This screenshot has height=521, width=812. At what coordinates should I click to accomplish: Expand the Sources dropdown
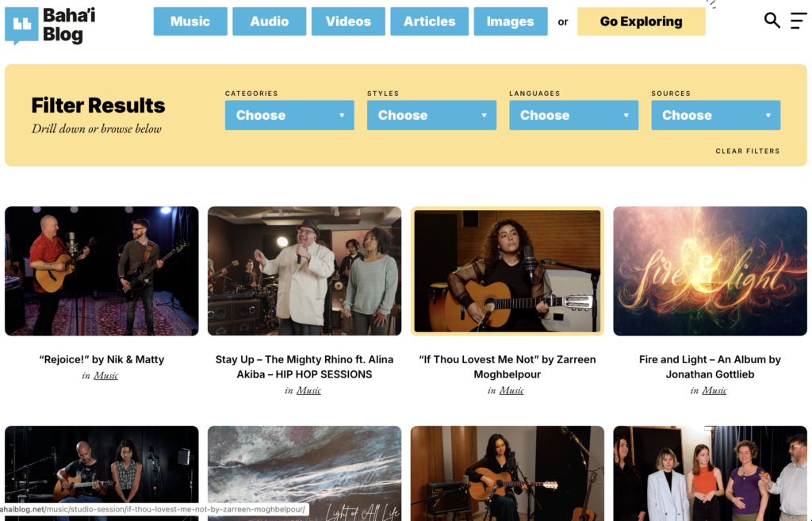715,115
